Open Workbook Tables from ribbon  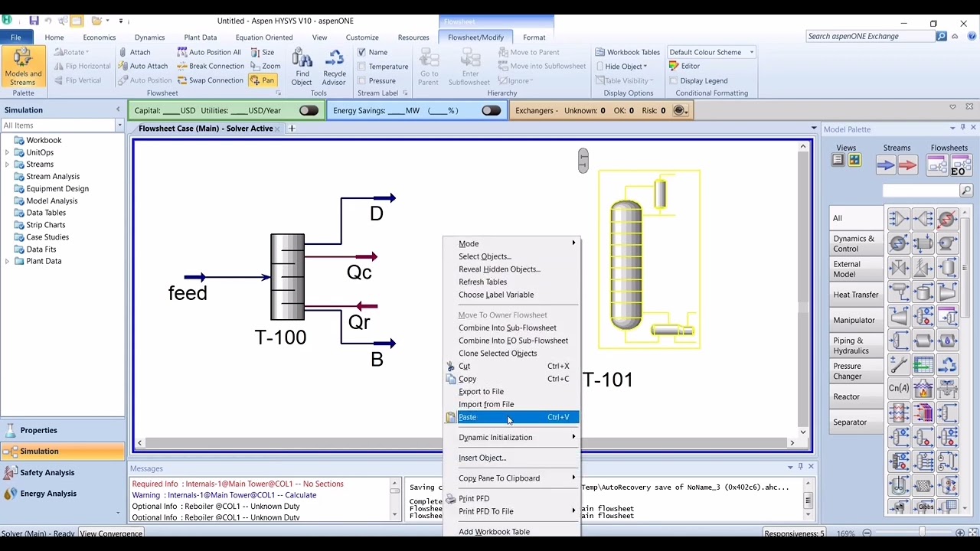(627, 52)
